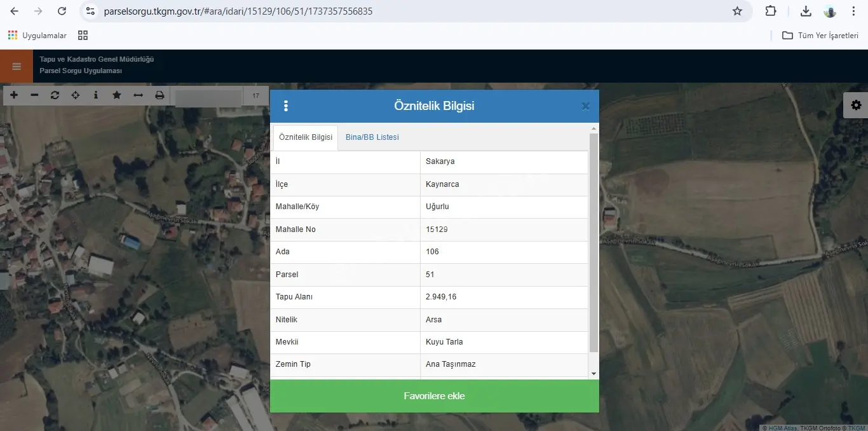The image size is (868, 431).
Task: Select the Ada value 106
Action: [x=504, y=252]
